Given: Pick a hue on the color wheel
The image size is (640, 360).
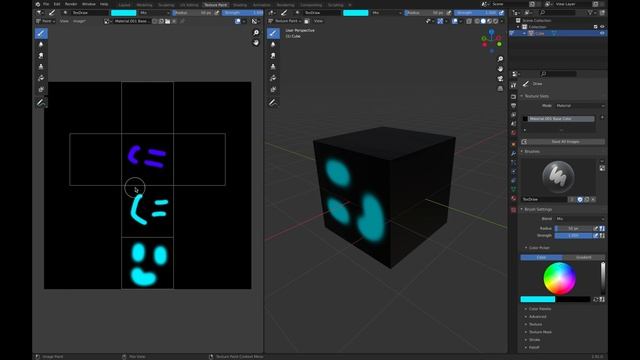Looking at the screenshot, I should (559, 278).
